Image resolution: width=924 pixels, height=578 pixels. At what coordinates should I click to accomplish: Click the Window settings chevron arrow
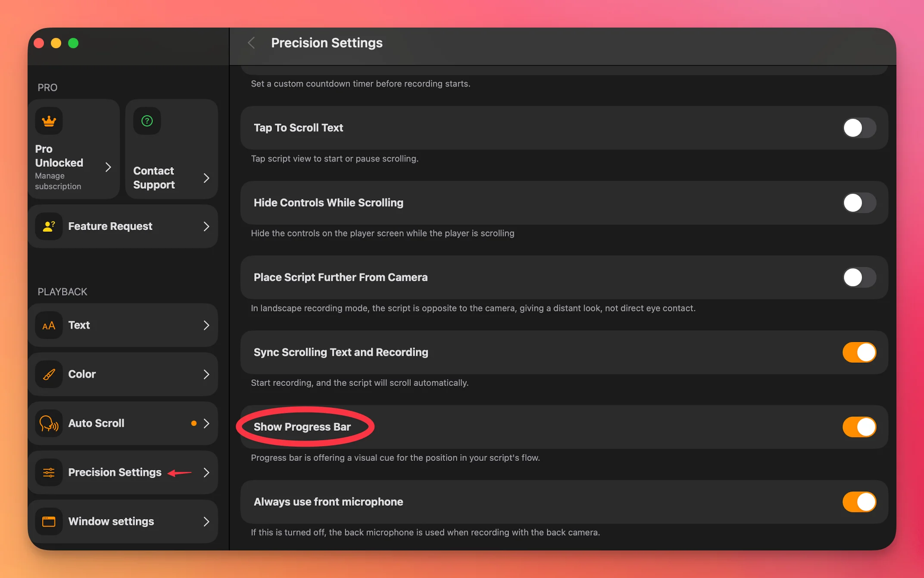click(206, 522)
